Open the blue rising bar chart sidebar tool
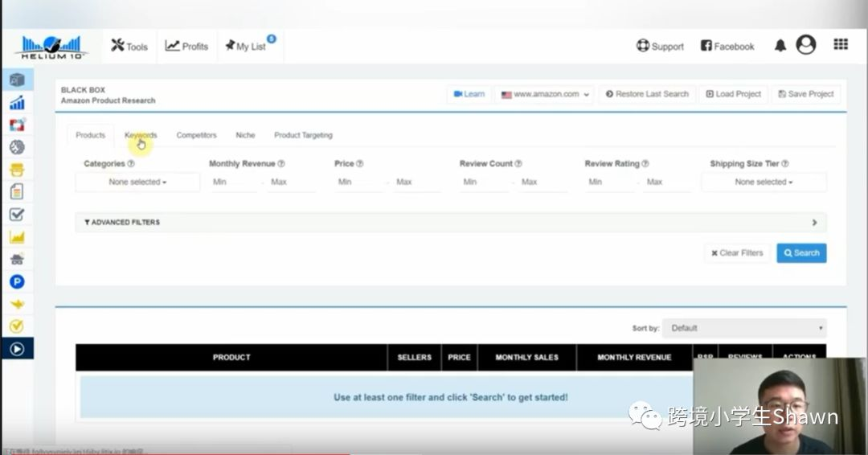 click(x=17, y=102)
